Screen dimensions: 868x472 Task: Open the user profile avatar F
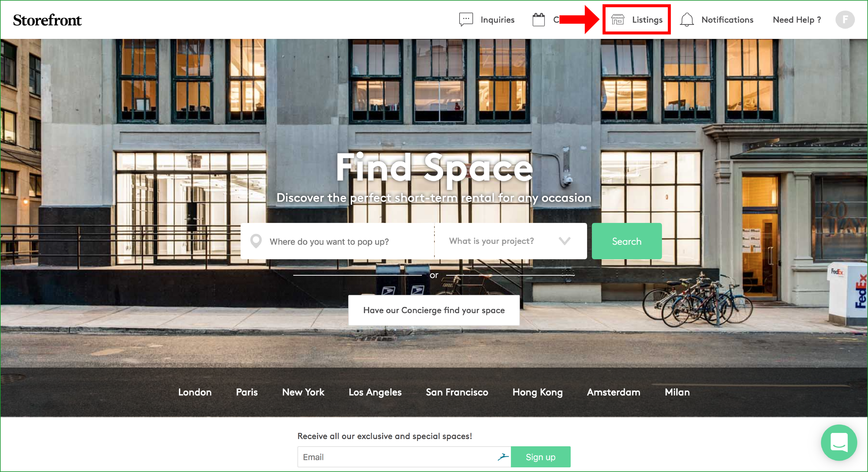pos(845,20)
